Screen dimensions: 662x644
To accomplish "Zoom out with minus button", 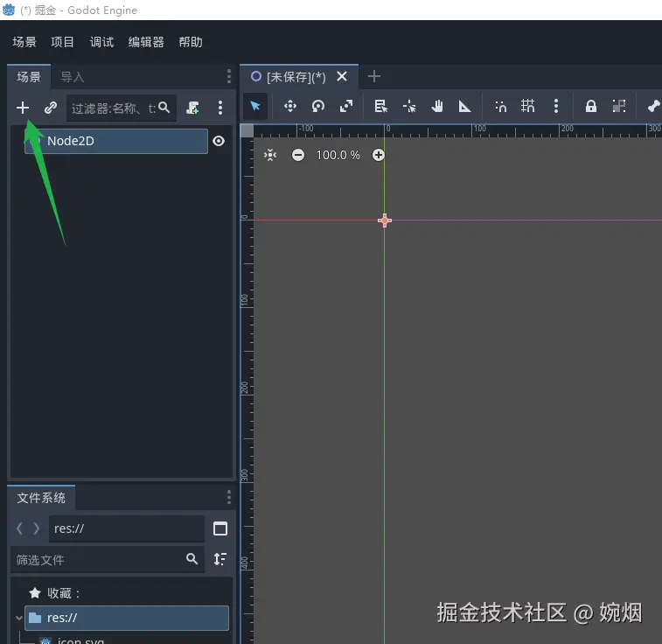I will click(x=298, y=156).
